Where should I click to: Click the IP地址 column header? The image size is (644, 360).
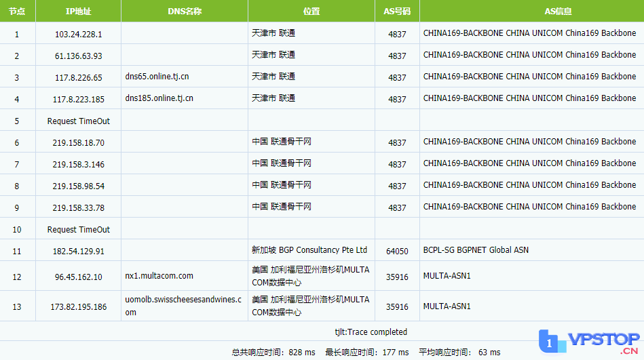pos(79,11)
